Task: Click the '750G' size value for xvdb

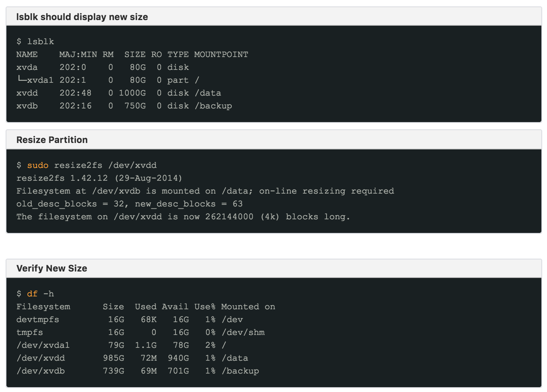Action: coord(135,106)
